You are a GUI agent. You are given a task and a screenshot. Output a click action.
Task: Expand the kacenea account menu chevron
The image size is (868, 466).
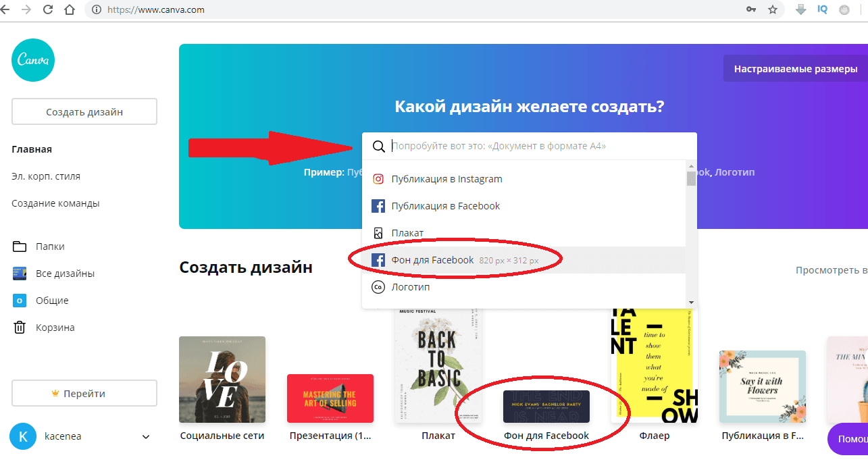click(x=146, y=437)
